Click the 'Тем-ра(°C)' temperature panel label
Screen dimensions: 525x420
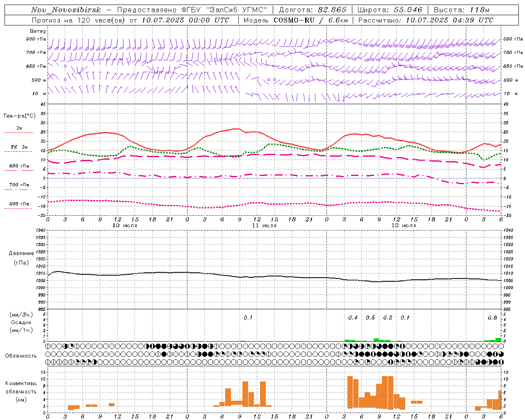19,116
